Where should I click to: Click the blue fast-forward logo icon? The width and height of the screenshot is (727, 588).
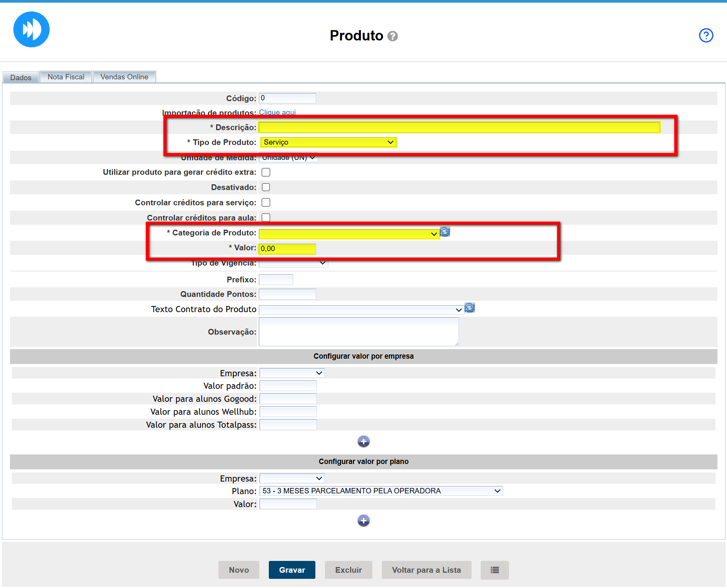(x=31, y=29)
